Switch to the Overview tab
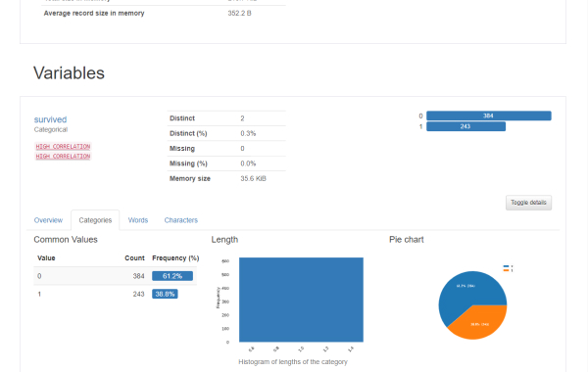This screenshot has height=372, width=588. point(48,220)
